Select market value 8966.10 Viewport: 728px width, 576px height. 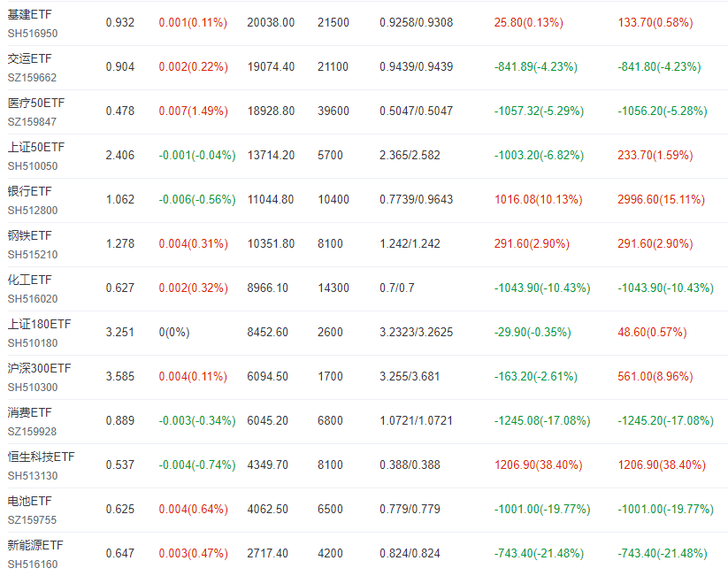click(267, 288)
